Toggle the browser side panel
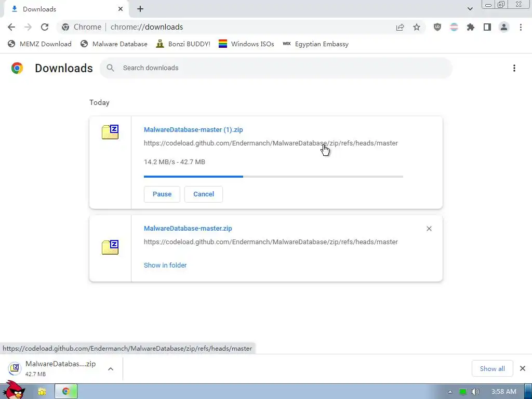The image size is (532, 399). point(487,27)
